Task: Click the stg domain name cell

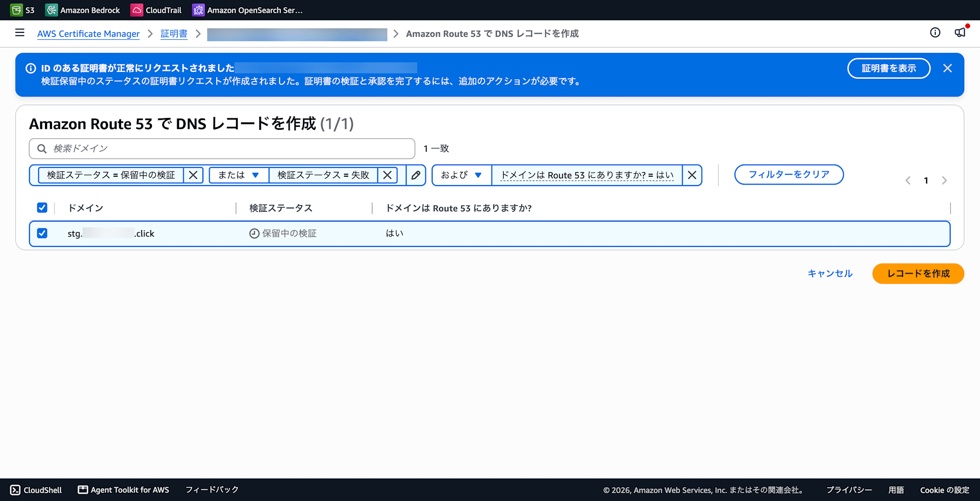Action: coord(111,234)
